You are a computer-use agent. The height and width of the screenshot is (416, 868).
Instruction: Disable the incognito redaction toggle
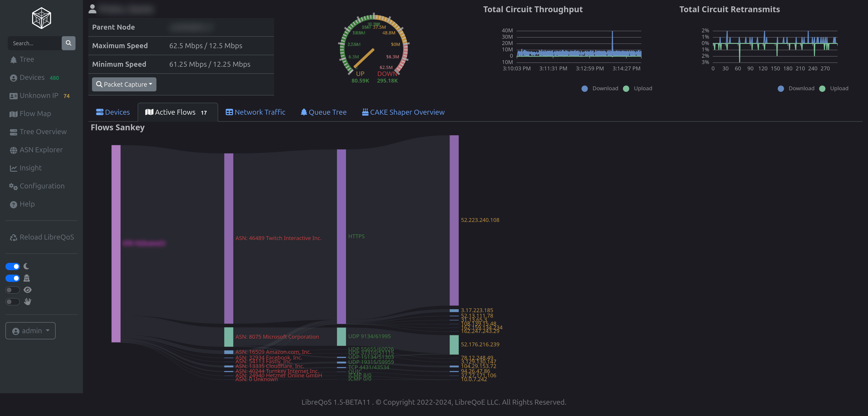point(12,278)
